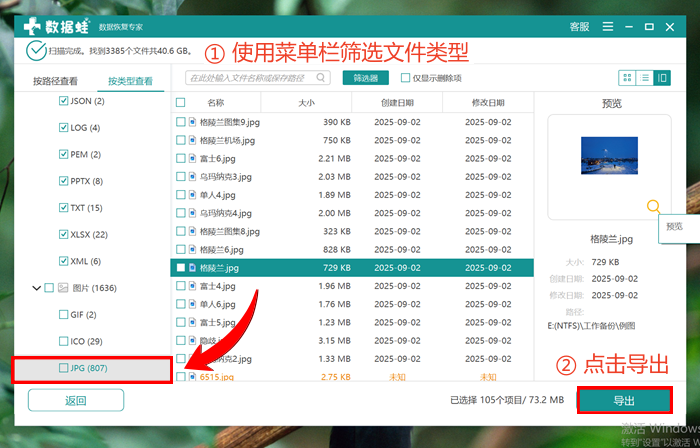Screen dimensions: 700x448
Task: Click the 2.21 MB size cell
Action: click(334, 158)
